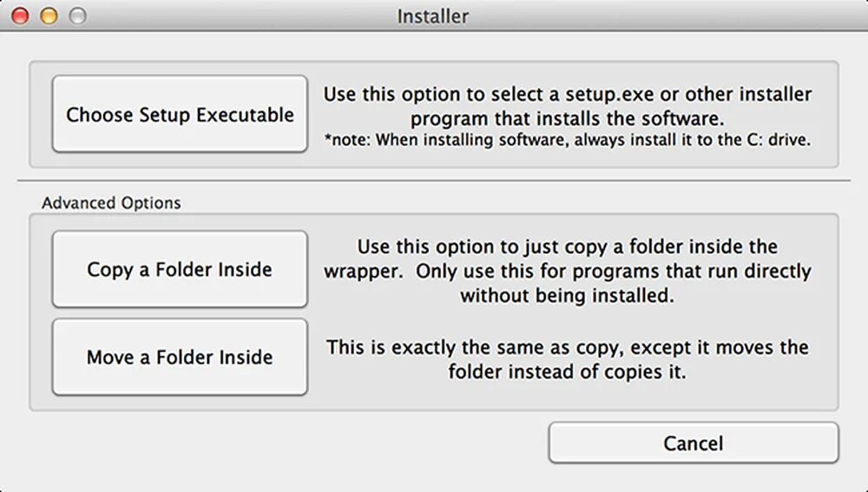Viewport: 868px width, 492px height.
Task: Click the horizontal separator above Advanced Options
Action: (x=434, y=180)
